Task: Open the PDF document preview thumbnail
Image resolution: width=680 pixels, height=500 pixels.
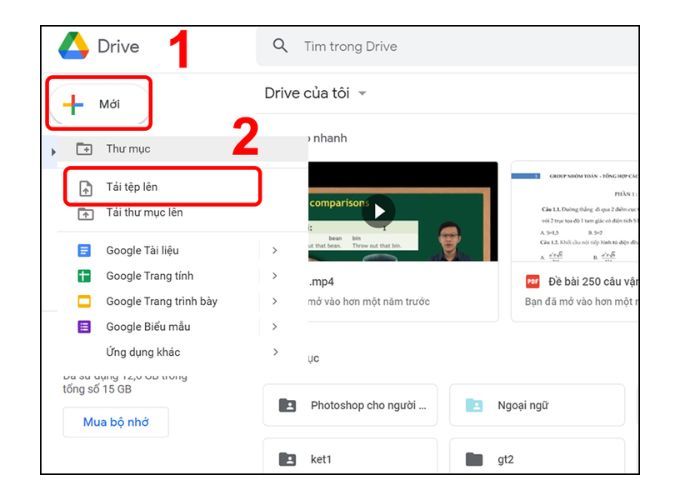Action: coord(574,212)
